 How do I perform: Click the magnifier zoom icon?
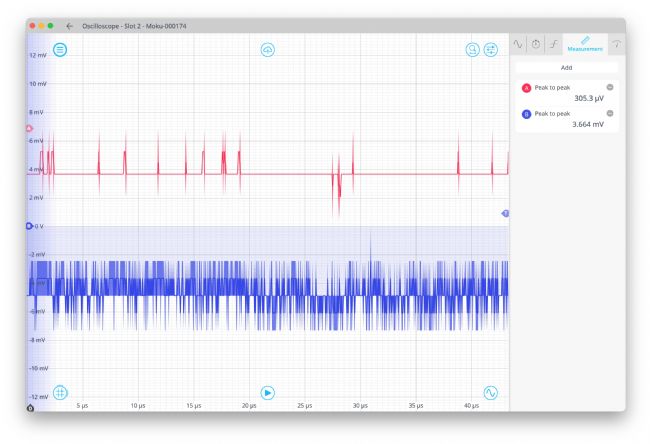coord(472,49)
